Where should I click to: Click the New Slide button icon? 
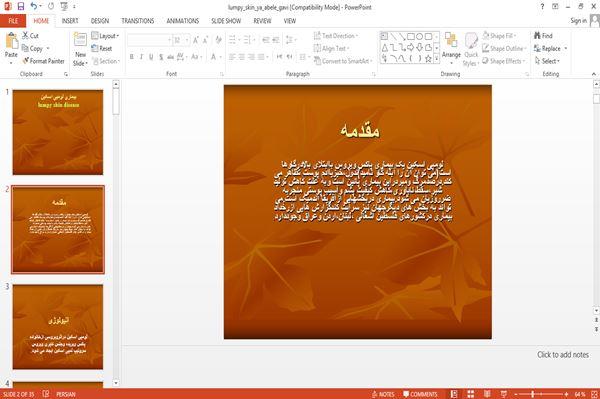pos(80,40)
